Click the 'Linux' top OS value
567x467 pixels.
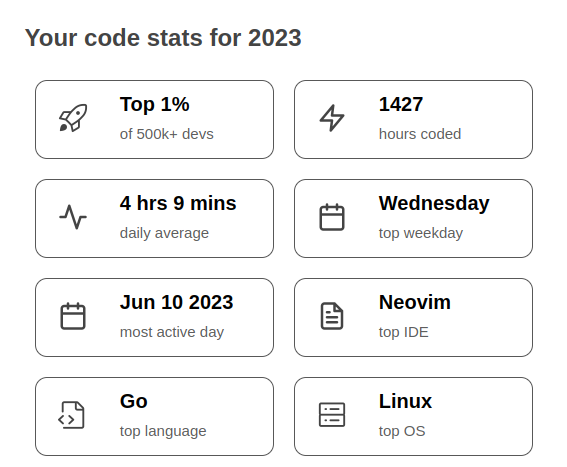click(x=405, y=402)
